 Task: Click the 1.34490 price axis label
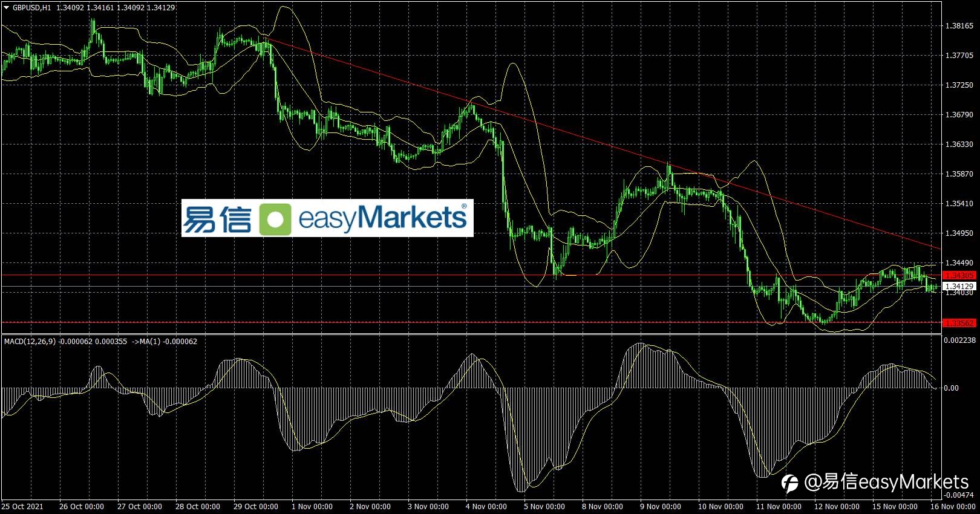click(x=959, y=263)
